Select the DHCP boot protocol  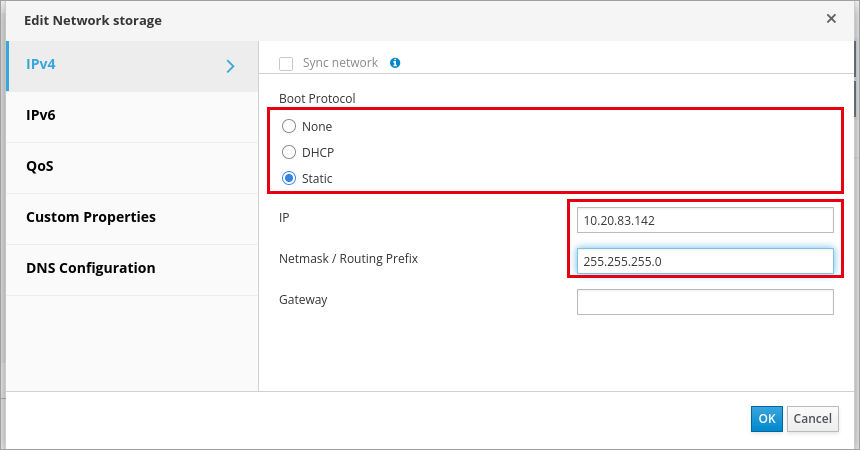point(289,152)
